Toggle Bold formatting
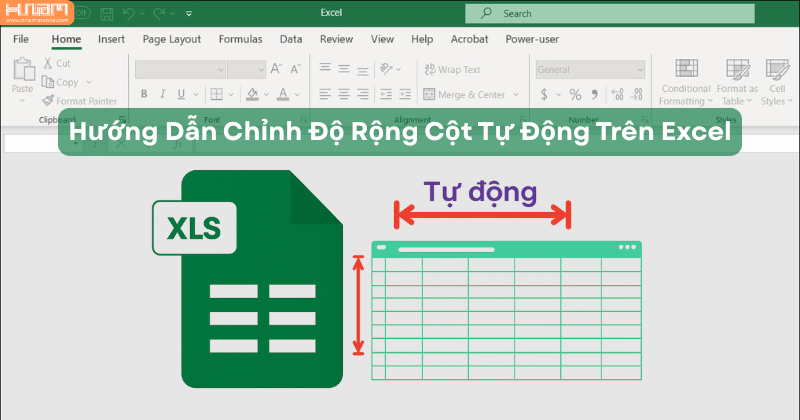The width and height of the screenshot is (800, 420). (144, 94)
